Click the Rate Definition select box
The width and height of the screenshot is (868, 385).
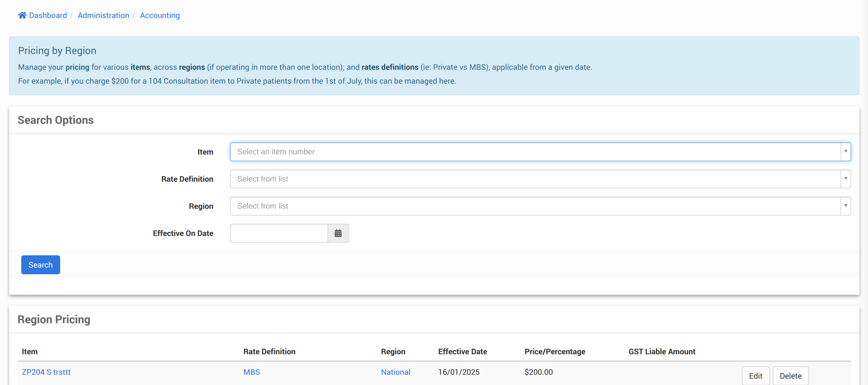pyautogui.click(x=535, y=179)
